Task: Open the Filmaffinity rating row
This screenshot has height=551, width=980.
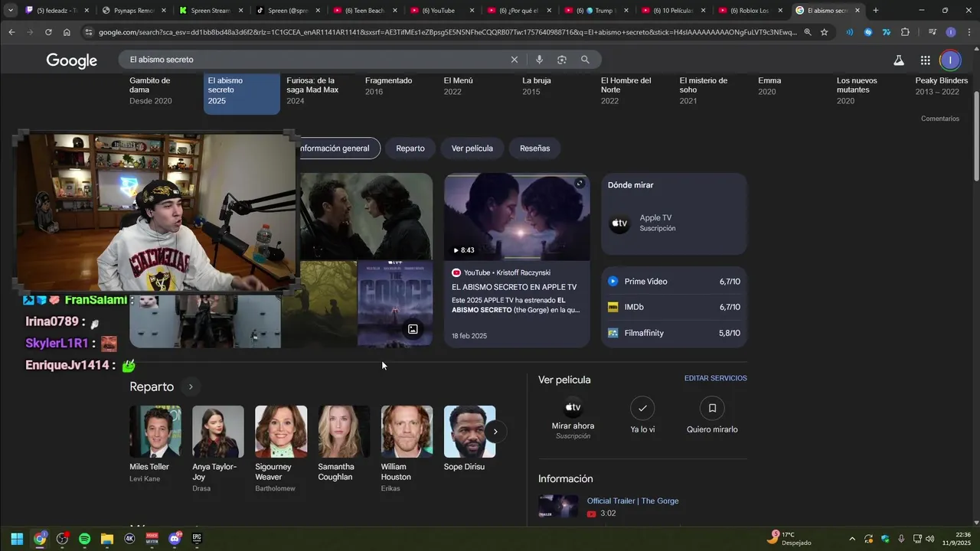Action: point(674,333)
